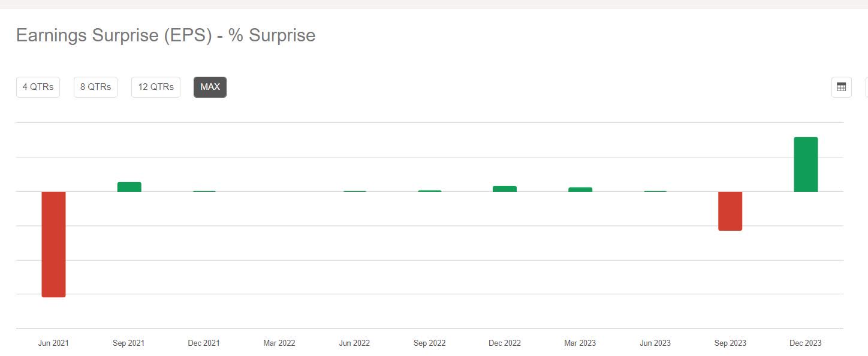Image resolution: width=868 pixels, height=356 pixels.
Task: Click the Earnings Surprise chart title
Action: point(165,35)
